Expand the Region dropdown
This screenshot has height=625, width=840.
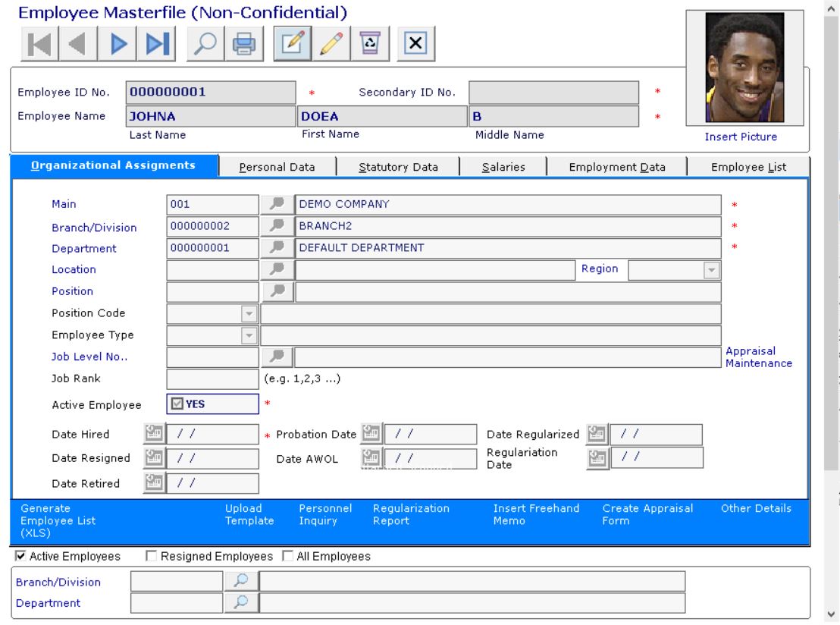(x=711, y=269)
